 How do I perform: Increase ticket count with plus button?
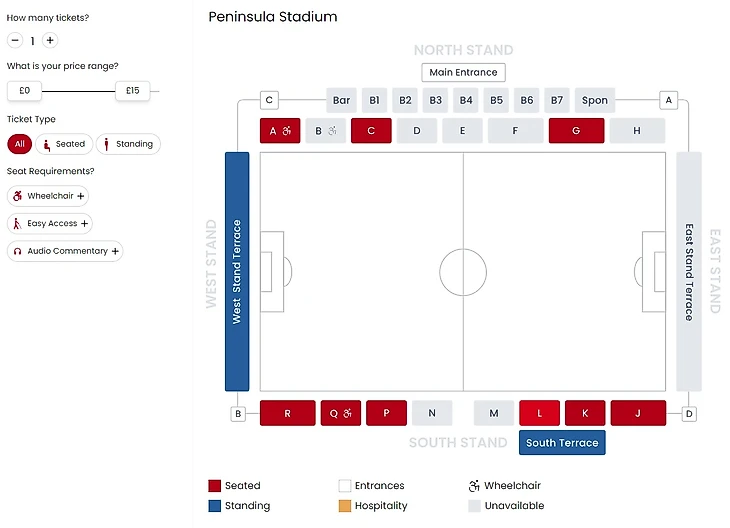pyautogui.click(x=50, y=41)
